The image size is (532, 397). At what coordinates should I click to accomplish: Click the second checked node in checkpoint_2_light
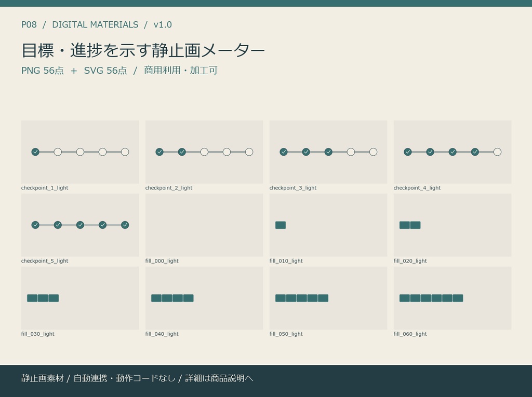coord(182,152)
